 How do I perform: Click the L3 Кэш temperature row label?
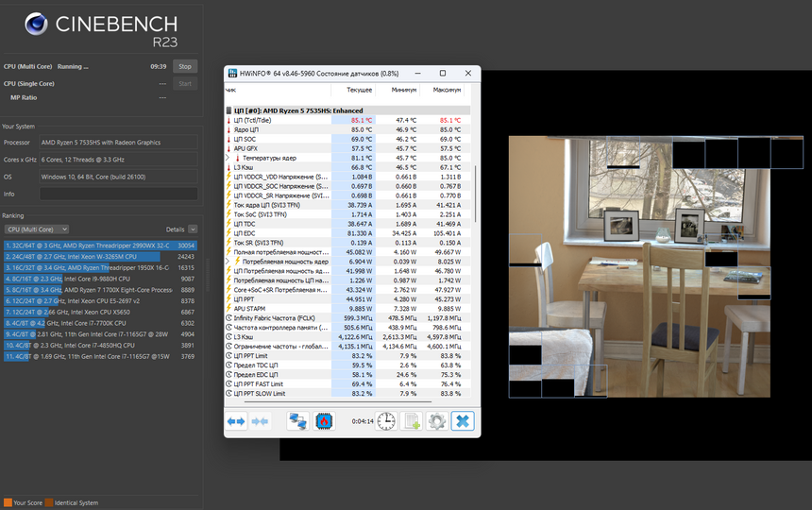click(x=244, y=167)
